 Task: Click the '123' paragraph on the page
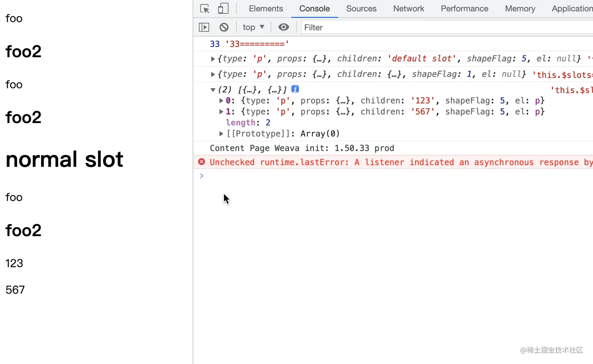[14, 263]
